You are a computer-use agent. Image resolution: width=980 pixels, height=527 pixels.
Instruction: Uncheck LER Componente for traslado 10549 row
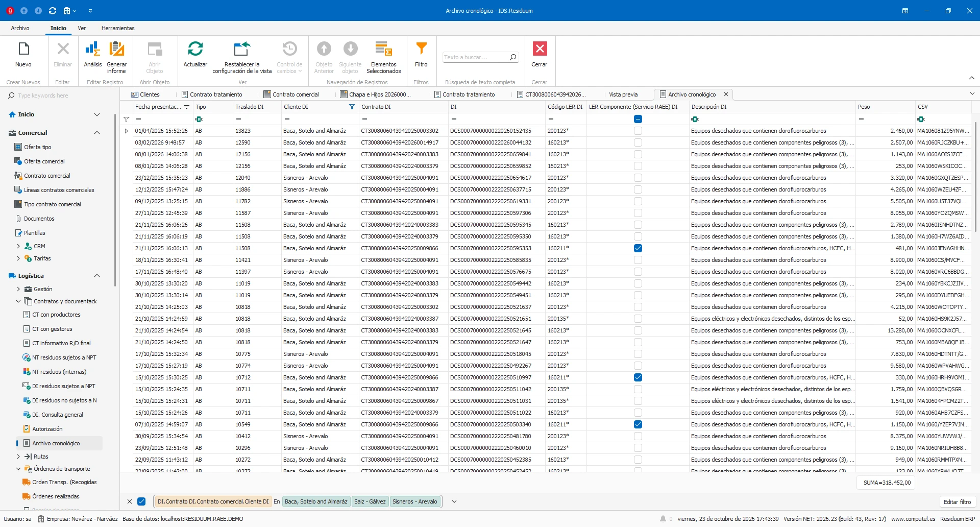coord(638,424)
